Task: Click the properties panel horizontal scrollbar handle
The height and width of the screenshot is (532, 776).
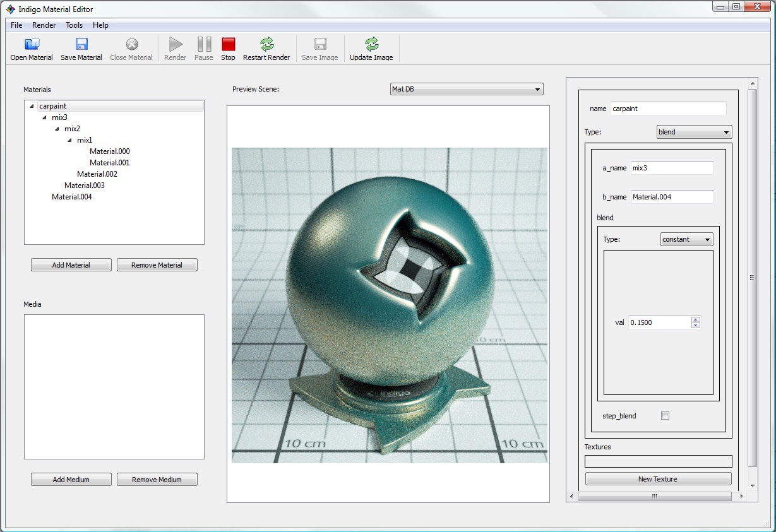Action: click(654, 497)
